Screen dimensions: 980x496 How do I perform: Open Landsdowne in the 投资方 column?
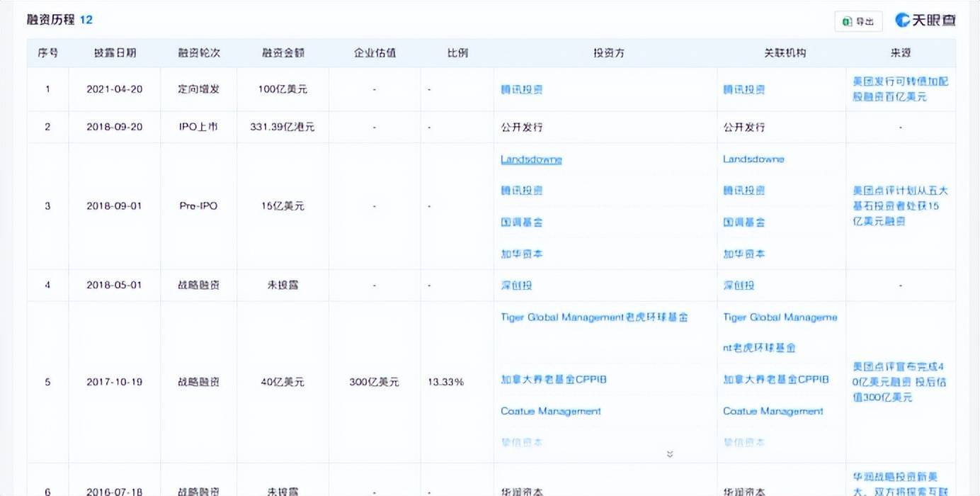pos(531,159)
